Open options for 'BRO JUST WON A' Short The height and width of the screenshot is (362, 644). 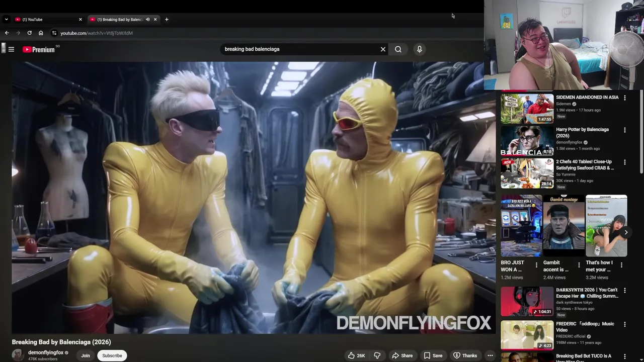pos(536,265)
